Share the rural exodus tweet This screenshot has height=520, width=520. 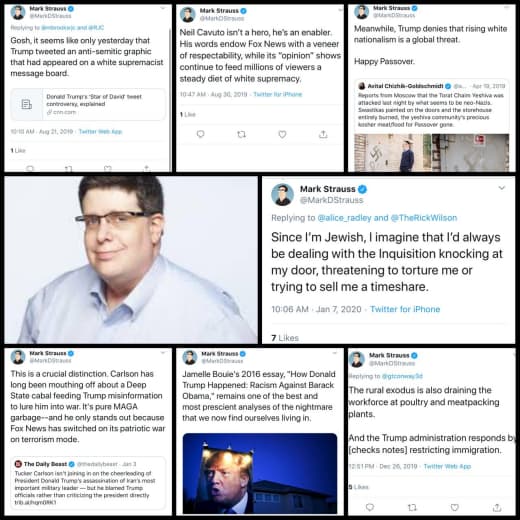click(x=497, y=507)
